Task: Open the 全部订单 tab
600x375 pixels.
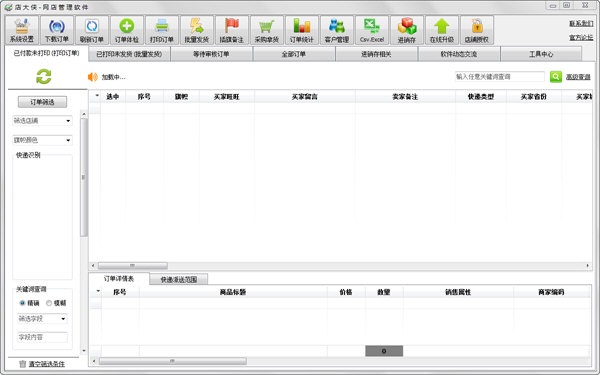Action: [x=293, y=54]
